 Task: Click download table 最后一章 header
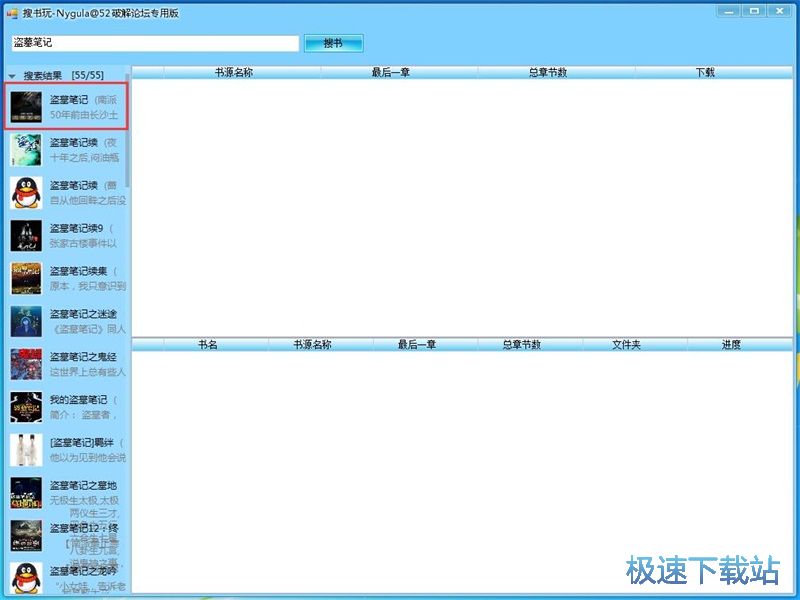pos(417,345)
